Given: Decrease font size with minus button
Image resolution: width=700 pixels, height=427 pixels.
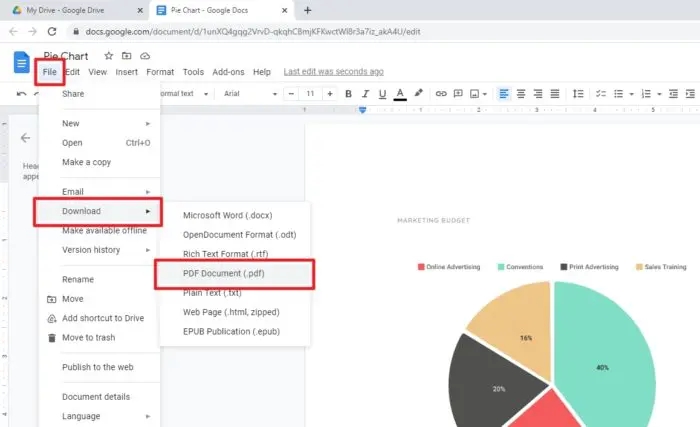Looking at the screenshot, I should (291, 94).
